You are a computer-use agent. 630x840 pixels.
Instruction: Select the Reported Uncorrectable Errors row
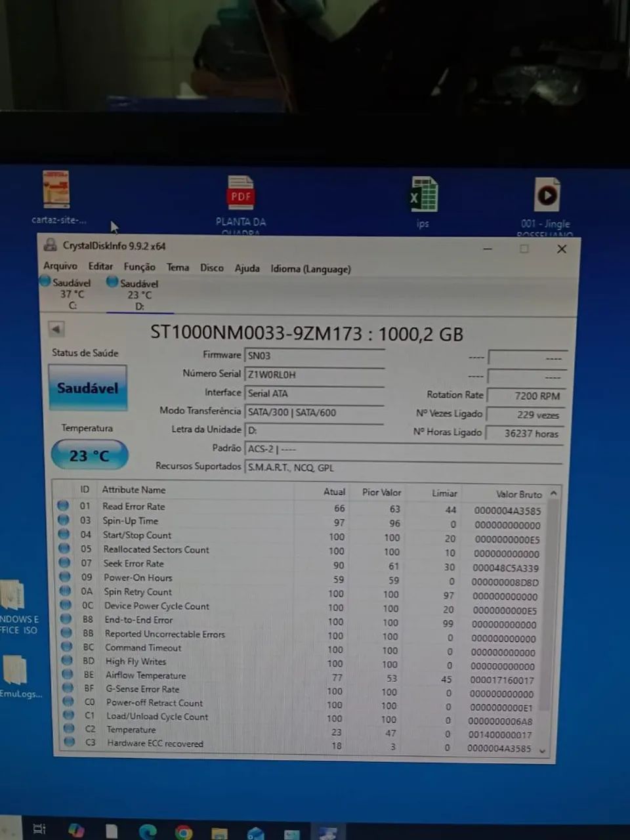(x=302, y=635)
